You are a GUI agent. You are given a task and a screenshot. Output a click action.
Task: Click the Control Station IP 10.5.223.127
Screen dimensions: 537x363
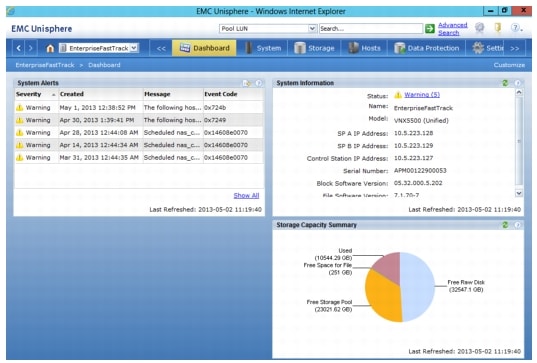pos(413,158)
